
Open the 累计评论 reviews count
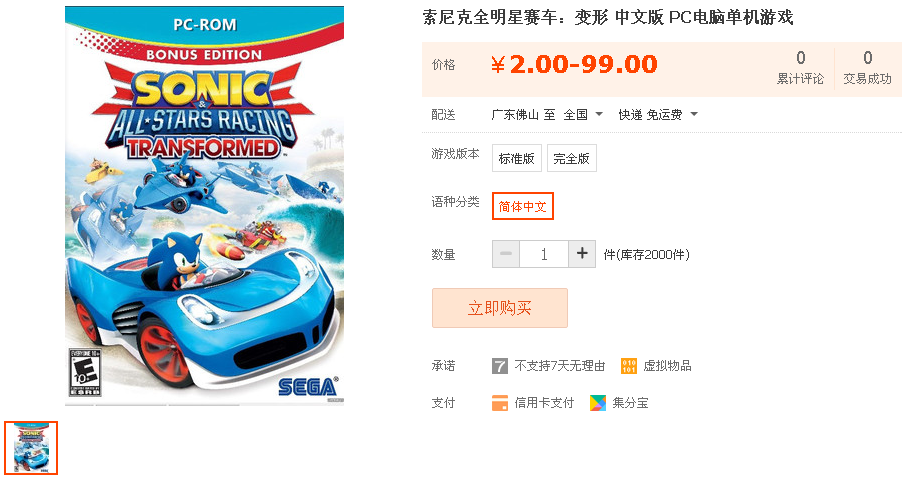click(800, 68)
